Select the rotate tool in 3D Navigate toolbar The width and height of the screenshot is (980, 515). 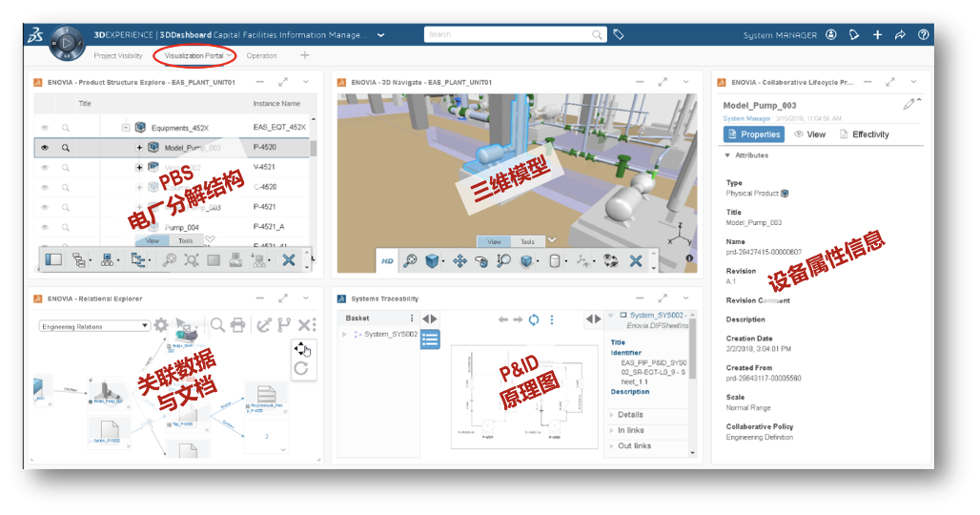481,260
